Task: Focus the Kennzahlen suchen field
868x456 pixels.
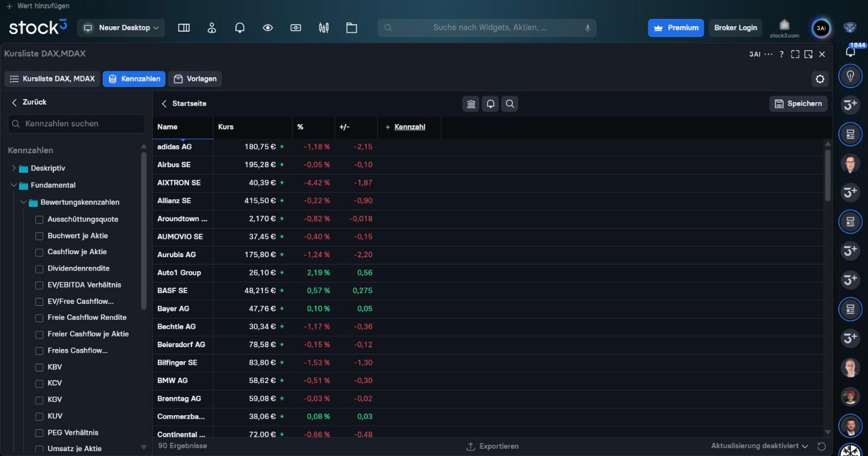Action: (x=76, y=124)
